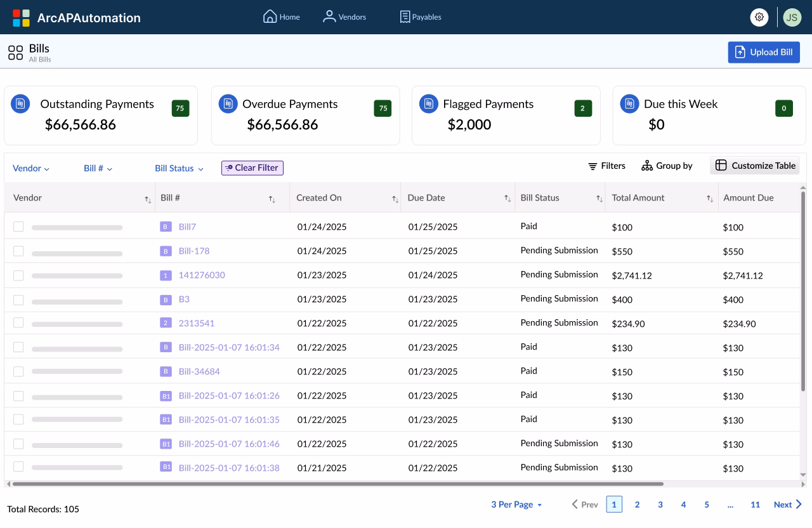812x528 pixels.
Task: Sort by Due Date column arrows
Action: pos(507,199)
